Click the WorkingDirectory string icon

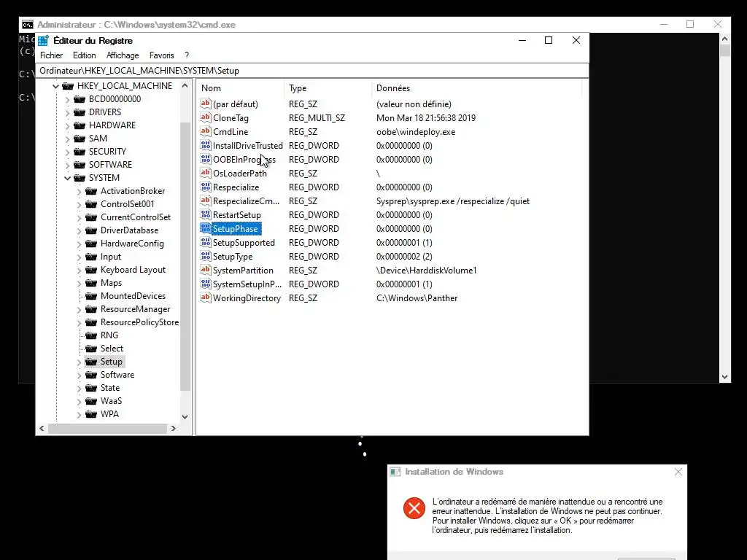(205, 297)
